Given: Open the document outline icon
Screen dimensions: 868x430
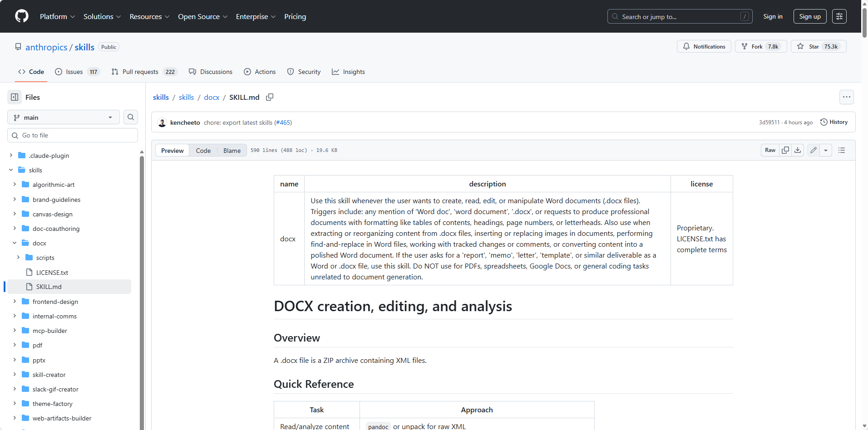Looking at the screenshot, I should (842, 150).
